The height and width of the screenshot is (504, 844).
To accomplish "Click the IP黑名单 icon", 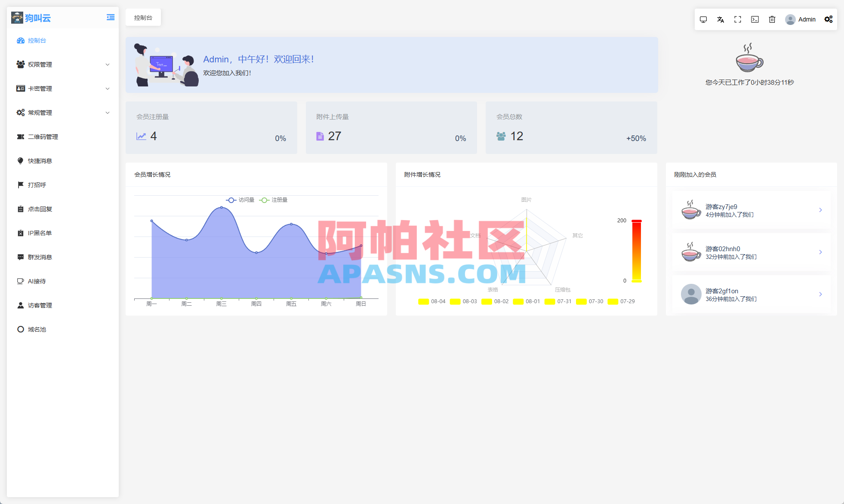I will pos(20,233).
